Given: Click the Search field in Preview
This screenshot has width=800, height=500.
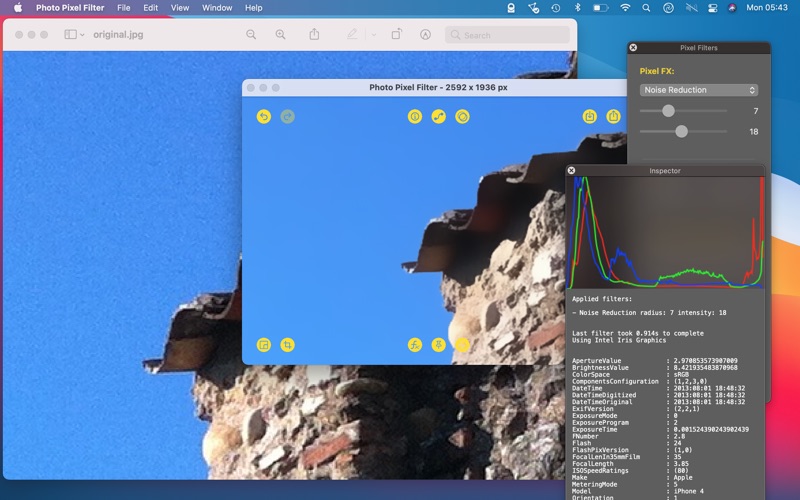Looking at the screenshot, I should click(507, 35).
